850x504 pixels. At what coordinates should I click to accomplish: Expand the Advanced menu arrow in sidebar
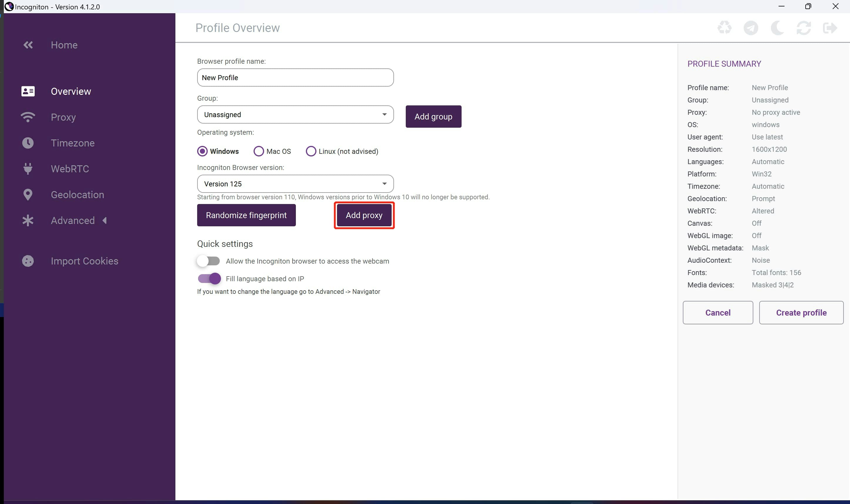[105, 221]
